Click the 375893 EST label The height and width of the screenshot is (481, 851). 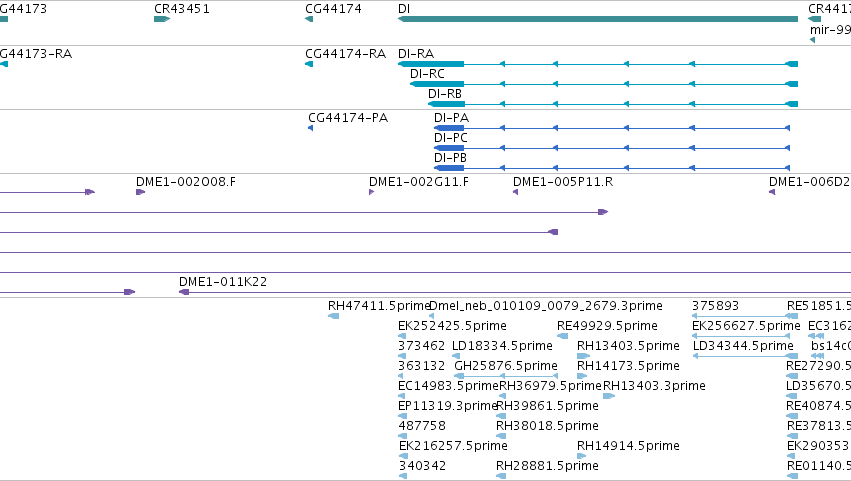[715, 306]
